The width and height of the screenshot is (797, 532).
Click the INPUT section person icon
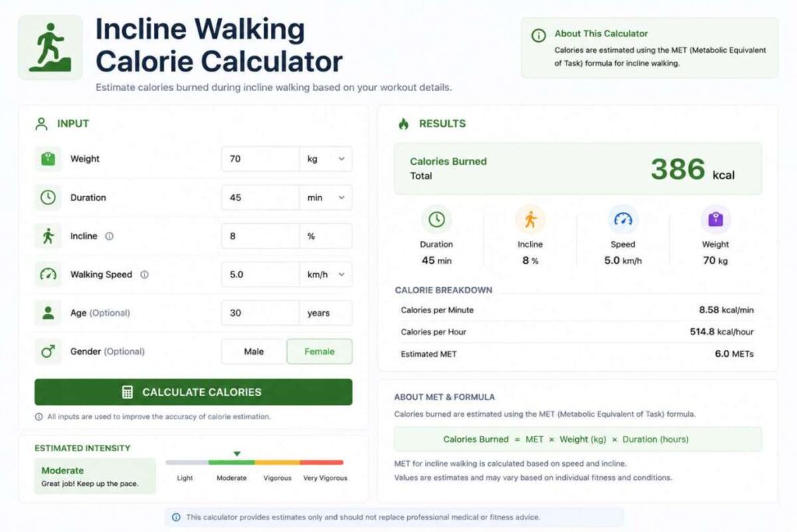coord(41,124)
